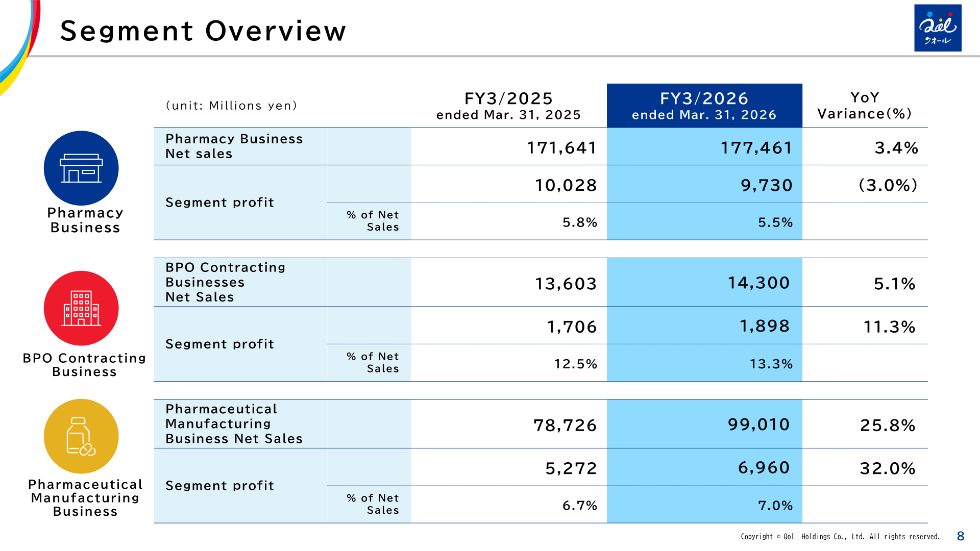This screenshot has width=980, height=551.
Task: Click the YoY Variance(%) header
Action: 865,106
